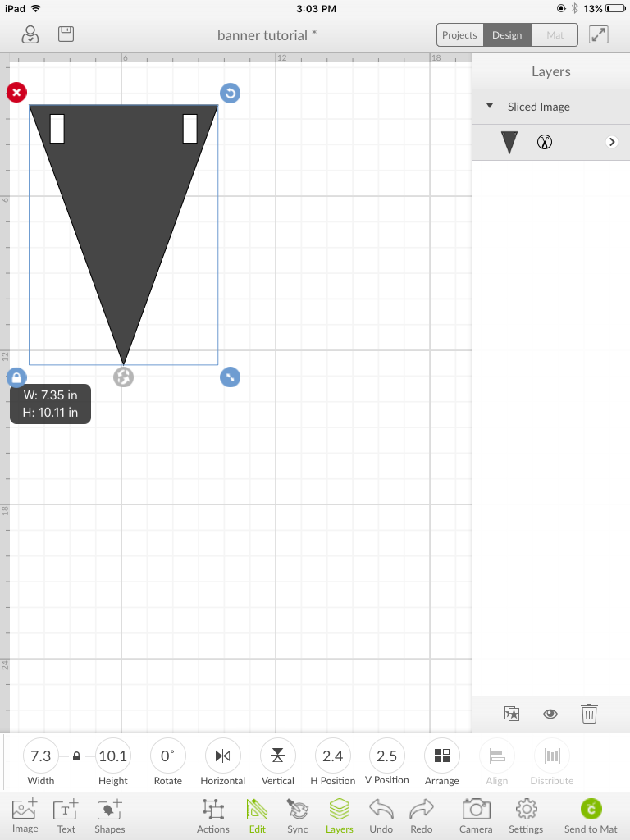Viewport: 630px width, 840px height.
Task: Open the Settings gear
Action: coord(526,815)
